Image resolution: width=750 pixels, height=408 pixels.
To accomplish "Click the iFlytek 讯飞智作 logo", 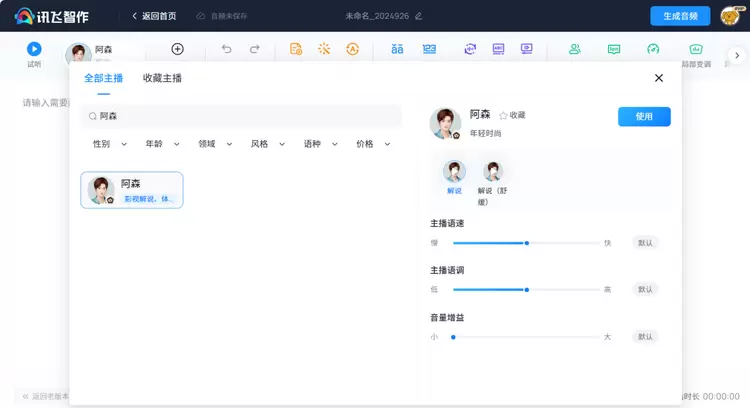I will point(53,16).
